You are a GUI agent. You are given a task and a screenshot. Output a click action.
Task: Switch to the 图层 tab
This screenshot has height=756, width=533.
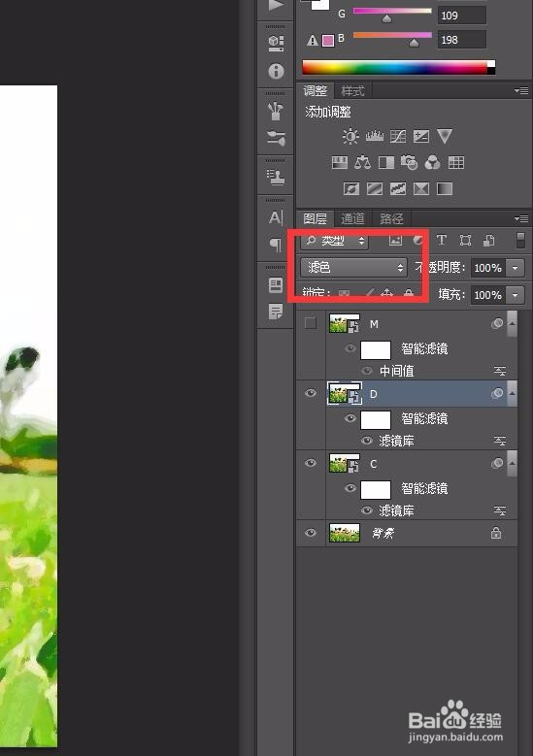click(316, 219)
